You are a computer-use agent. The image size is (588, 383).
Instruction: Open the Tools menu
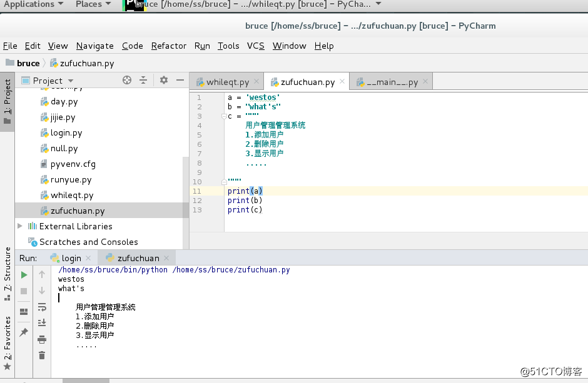coord(228,46)
